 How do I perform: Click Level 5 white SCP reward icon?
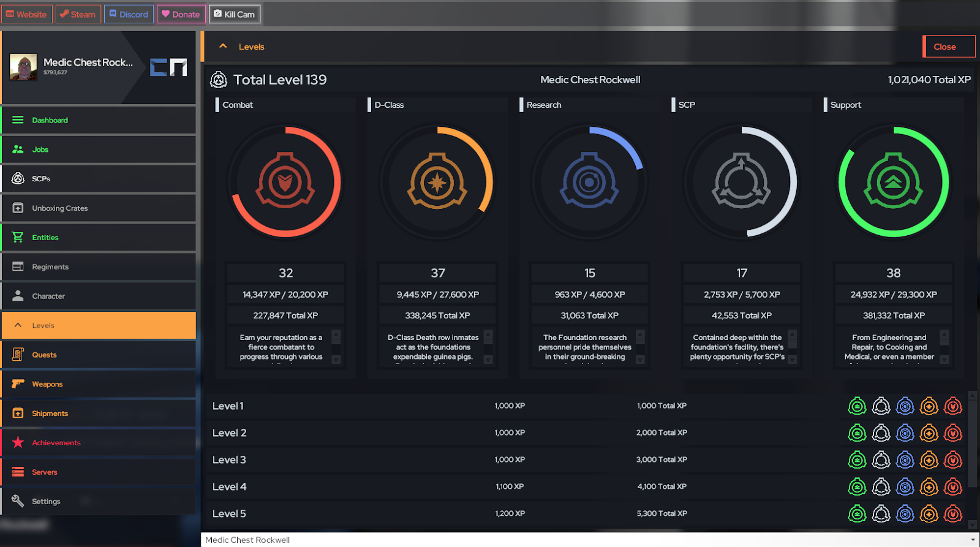tap(881, 514)
